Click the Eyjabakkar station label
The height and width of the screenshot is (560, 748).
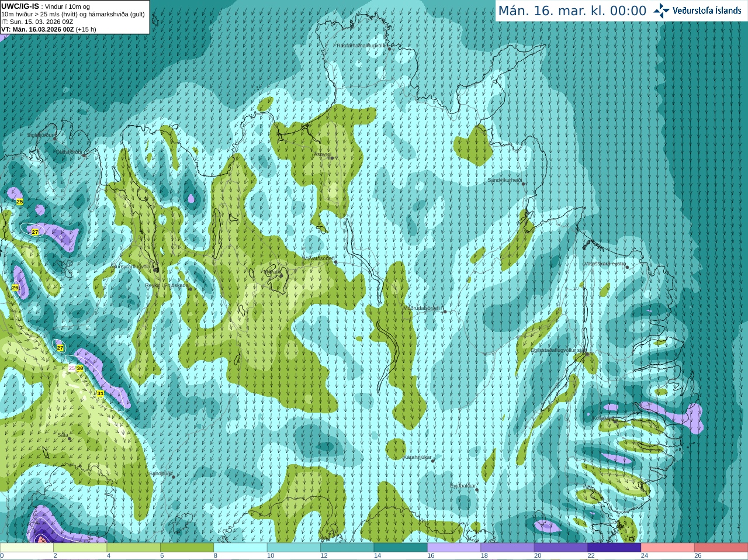click(463, 486)
